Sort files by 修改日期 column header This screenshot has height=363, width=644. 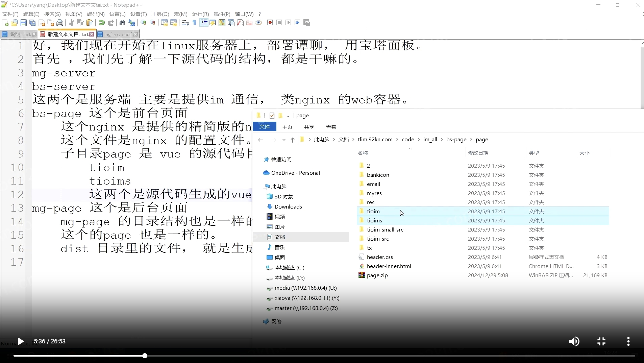point(478,153)
